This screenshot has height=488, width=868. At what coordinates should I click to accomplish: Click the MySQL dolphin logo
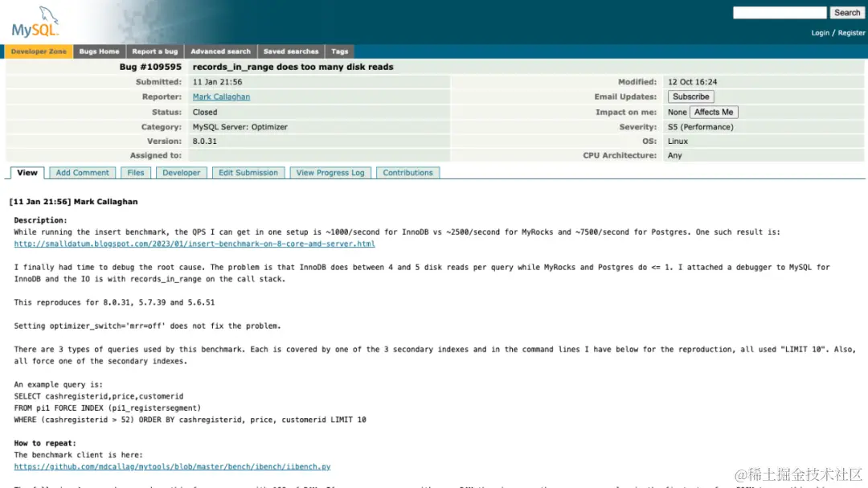click(35, 23)
